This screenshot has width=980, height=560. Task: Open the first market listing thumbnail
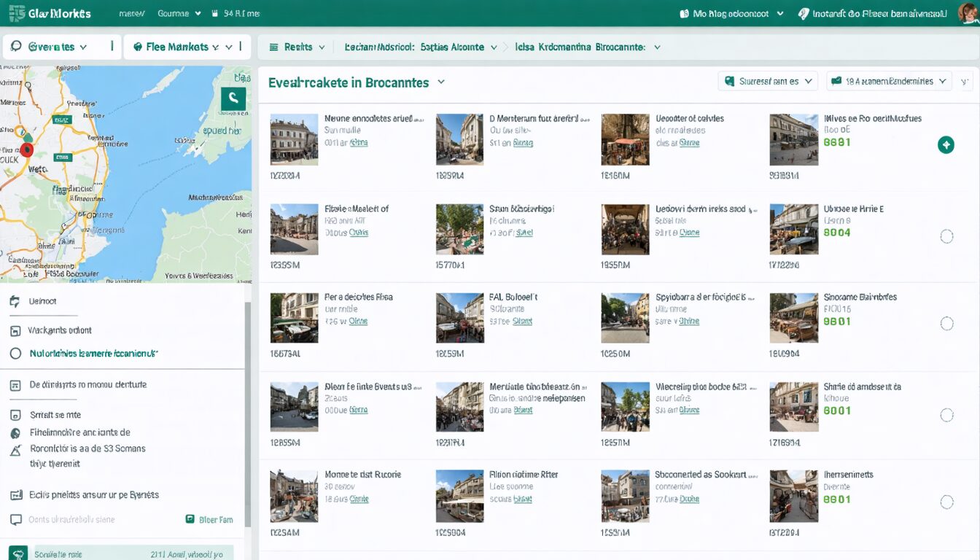[294, 139]
